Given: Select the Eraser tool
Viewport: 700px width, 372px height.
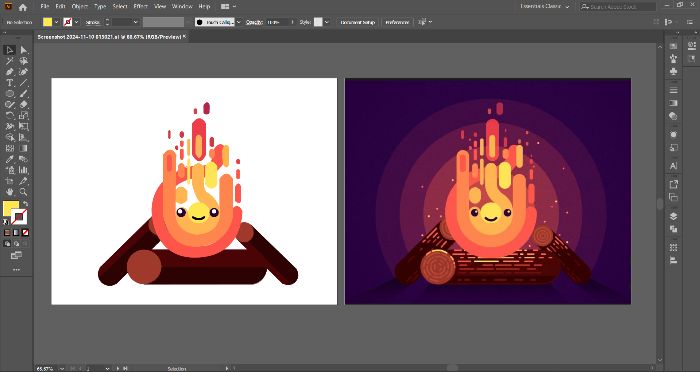Looking at the screenshot, I should point(24,104).
